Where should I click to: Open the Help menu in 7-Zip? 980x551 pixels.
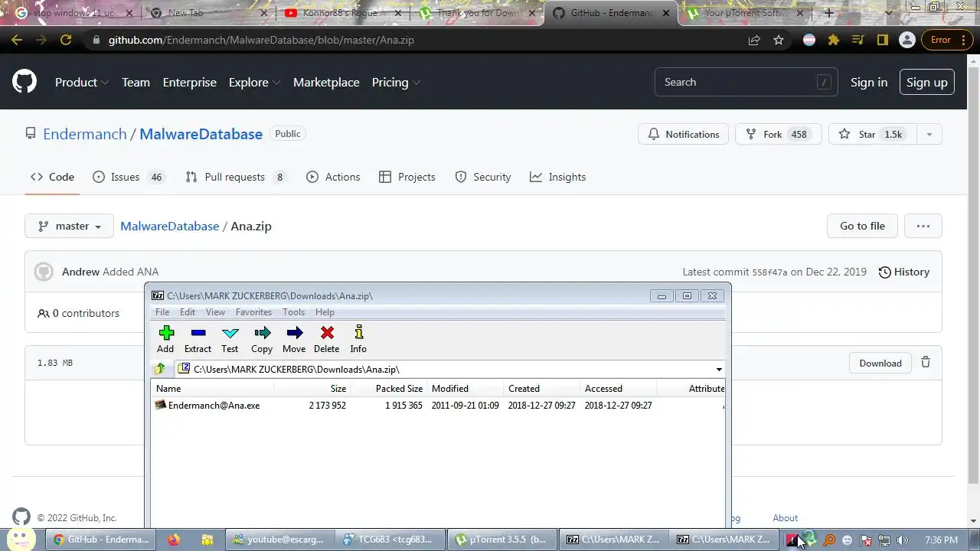coord(325,311)
